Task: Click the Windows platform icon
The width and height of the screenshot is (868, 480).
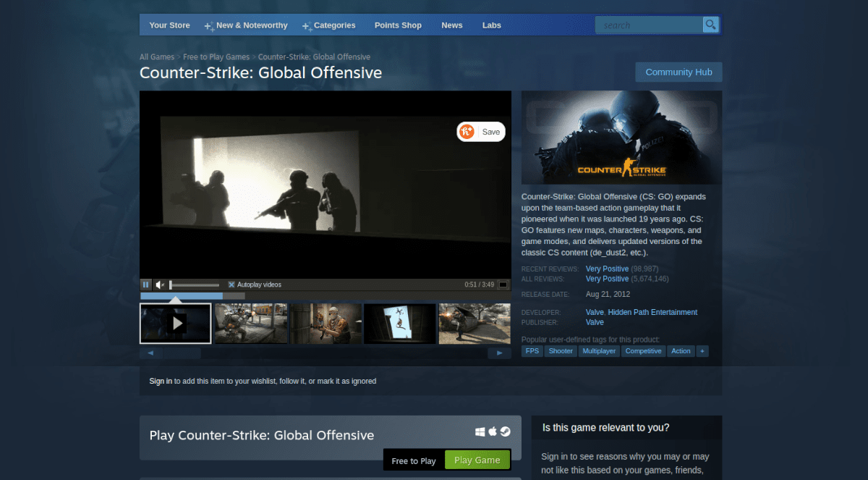Action: coord(480,431)
